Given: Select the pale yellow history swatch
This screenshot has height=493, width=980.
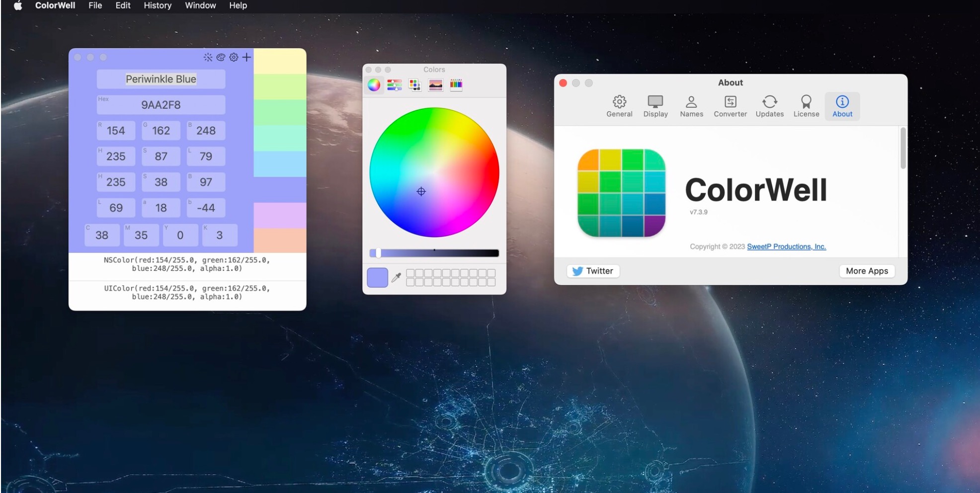Looking at the screenshot, I should (280, 61).
